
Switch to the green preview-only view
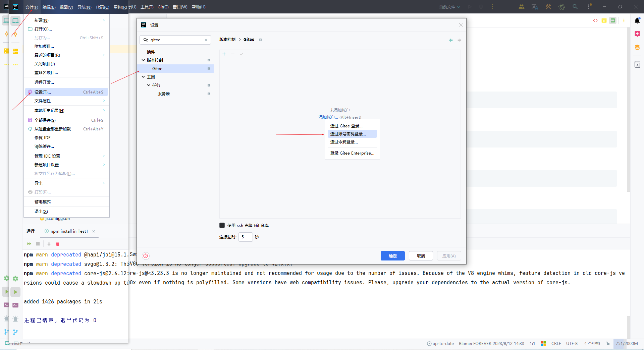[613, 20]
